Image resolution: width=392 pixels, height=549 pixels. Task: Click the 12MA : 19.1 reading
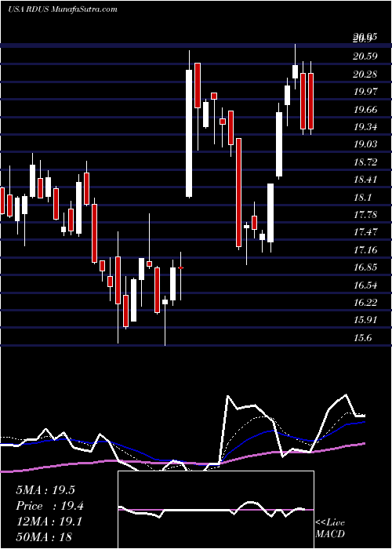pyautogui.click(x=49, y=522)
